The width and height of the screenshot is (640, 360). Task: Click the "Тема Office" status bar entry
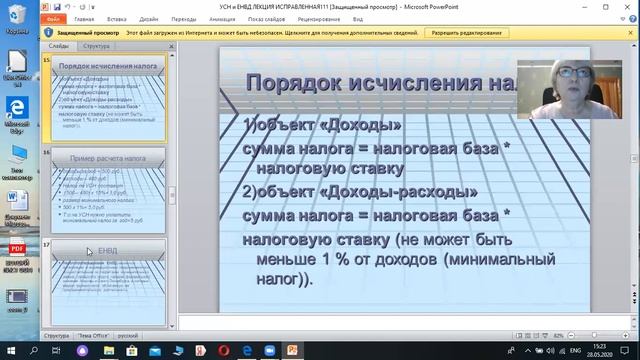coord(93,336)
